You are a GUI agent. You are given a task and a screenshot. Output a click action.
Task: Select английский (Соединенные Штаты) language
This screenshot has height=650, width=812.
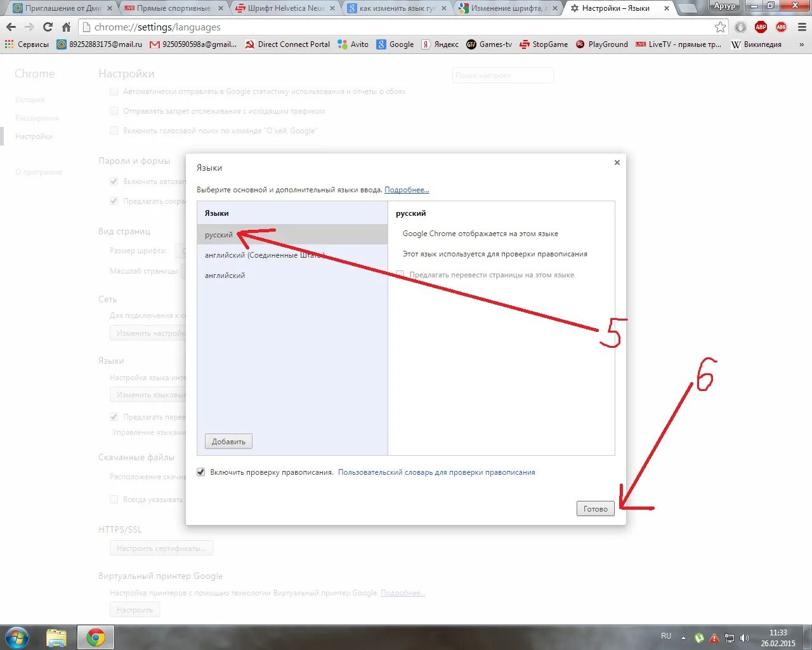point(292,255)
